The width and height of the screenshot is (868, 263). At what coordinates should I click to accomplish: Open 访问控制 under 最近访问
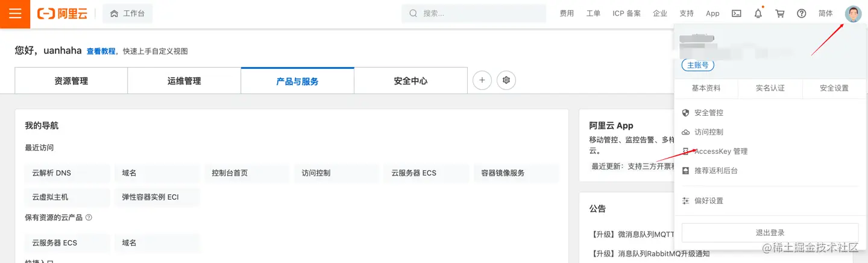click(x=337, y=173)
